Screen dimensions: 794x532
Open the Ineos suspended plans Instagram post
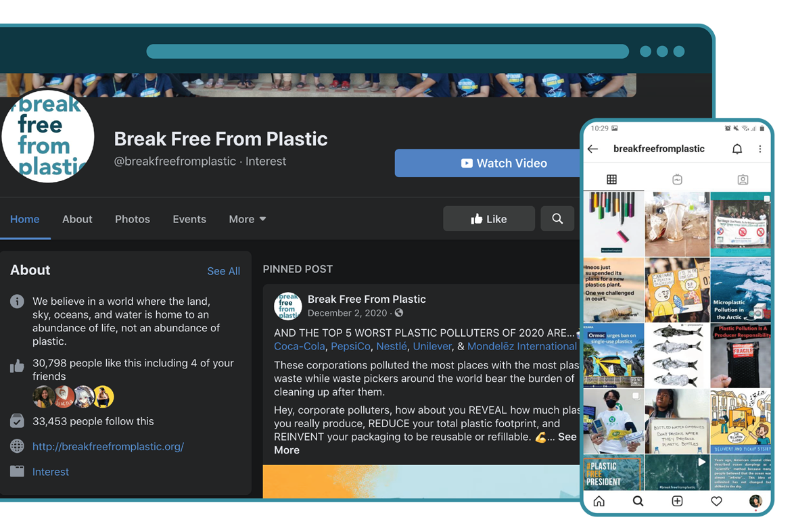613,290
